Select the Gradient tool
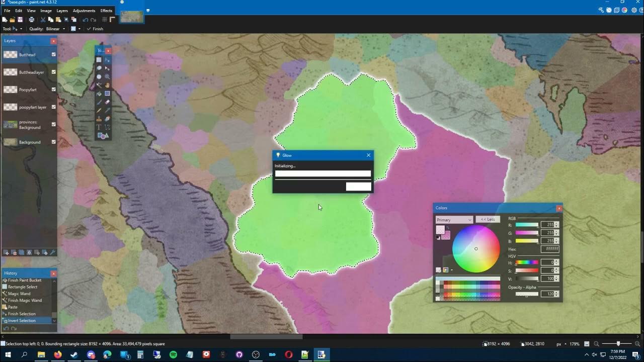The image size is (644, 362). click(x=107, y=94)
